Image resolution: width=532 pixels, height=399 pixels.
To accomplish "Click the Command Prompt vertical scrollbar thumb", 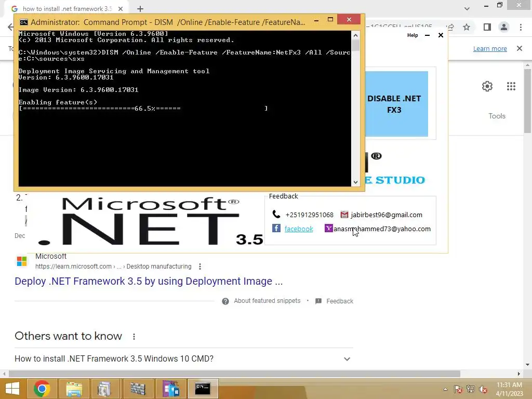I will [x=355, y=45].
